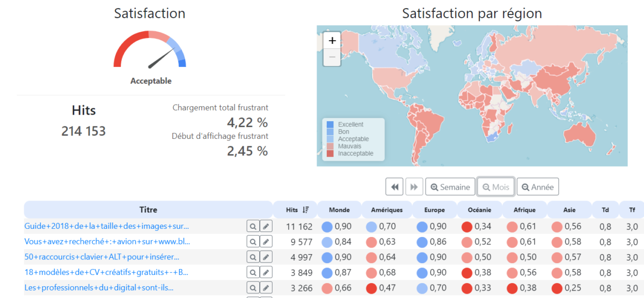The image size is (644, 298).
Task: Go to next period with forward arrows
Action: tap(414, 187)
